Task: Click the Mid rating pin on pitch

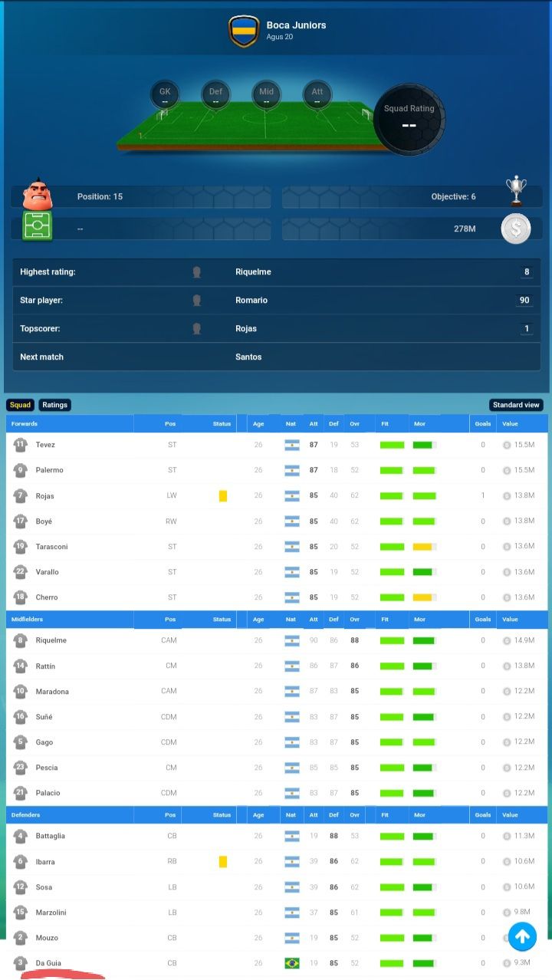Action: (x=266, y=96)
